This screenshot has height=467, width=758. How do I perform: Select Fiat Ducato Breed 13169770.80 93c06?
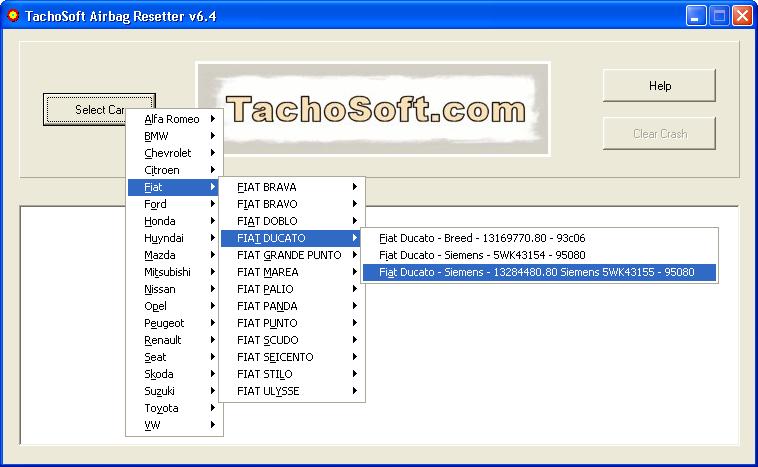coord(539,238)
